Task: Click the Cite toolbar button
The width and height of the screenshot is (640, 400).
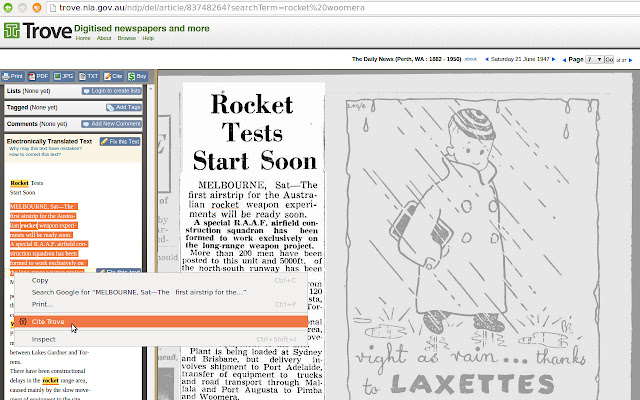Action: [x=116, y=75]
